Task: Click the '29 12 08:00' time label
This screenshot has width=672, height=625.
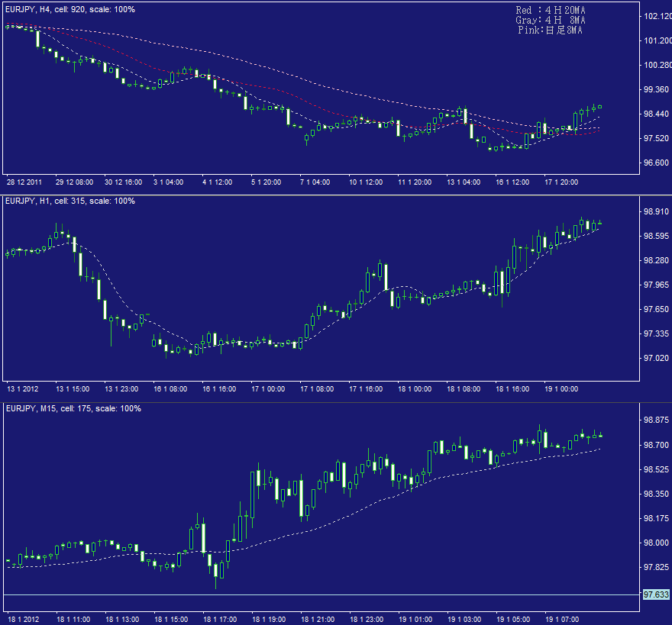Action: [x=75, y=182]
